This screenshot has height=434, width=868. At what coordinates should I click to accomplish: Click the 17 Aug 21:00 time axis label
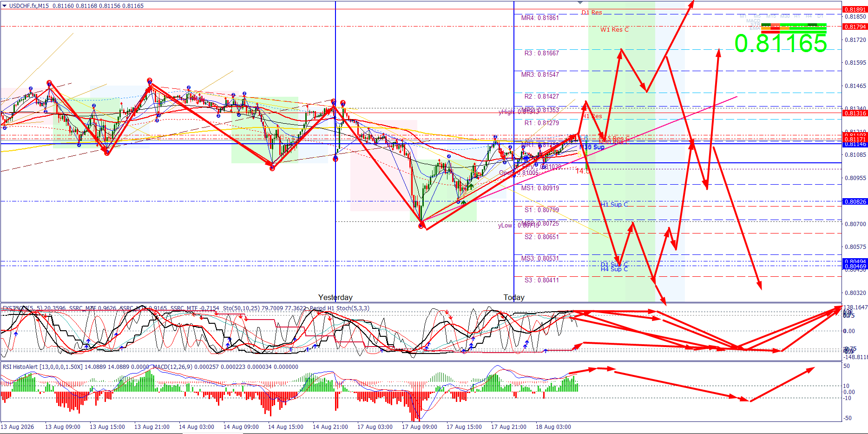[509, 427]
